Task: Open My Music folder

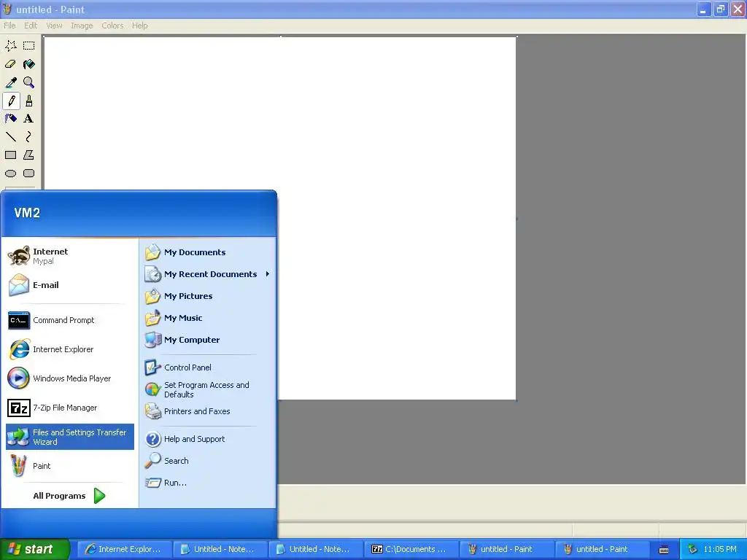Action: click(x=208, y=318)
